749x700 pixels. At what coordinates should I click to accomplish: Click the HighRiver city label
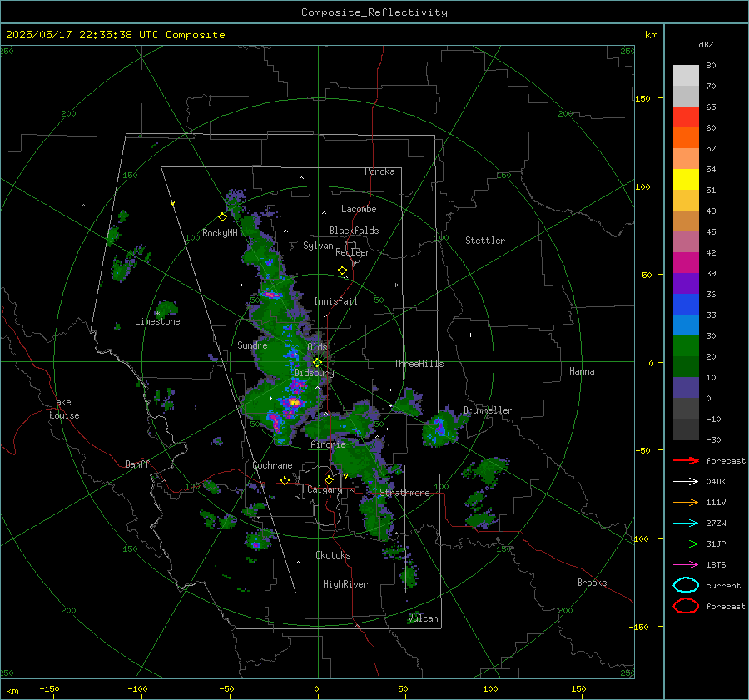pos(345,584)
